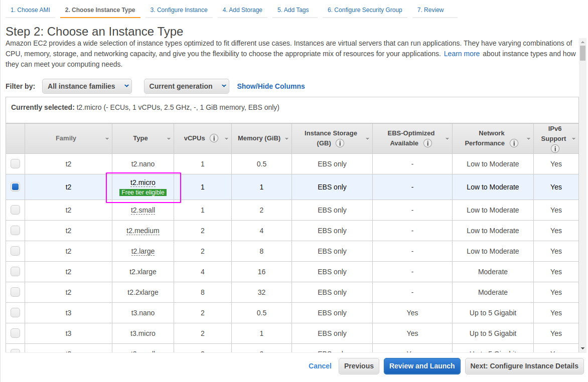Go to the 4. Add Storage tab
Viewport: 588px width, 382px height.
click(242, 10)
